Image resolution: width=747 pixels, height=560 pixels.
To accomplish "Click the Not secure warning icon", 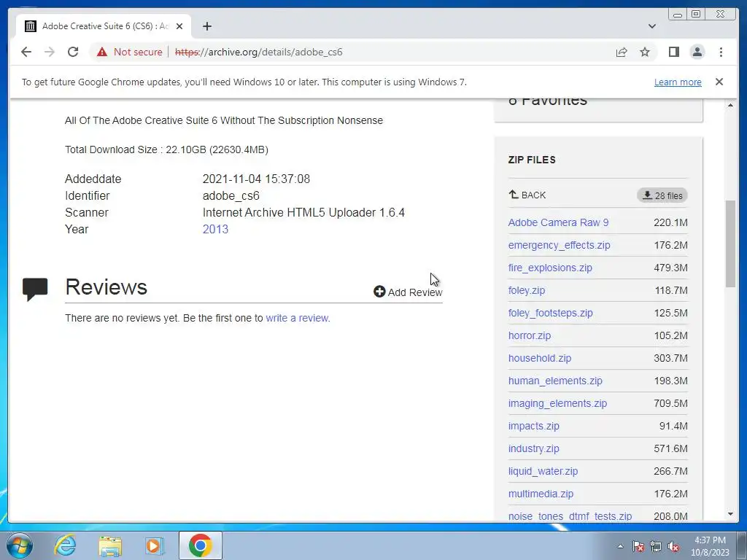I will pyautogui.click(x=102, y=52).
